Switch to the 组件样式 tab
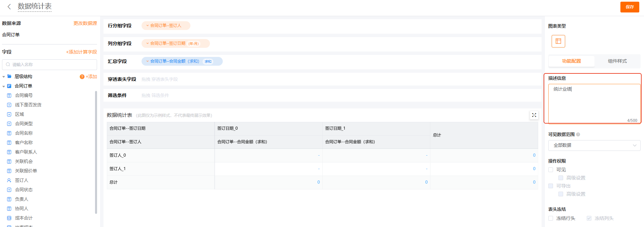644x227 pixels. 617,61
